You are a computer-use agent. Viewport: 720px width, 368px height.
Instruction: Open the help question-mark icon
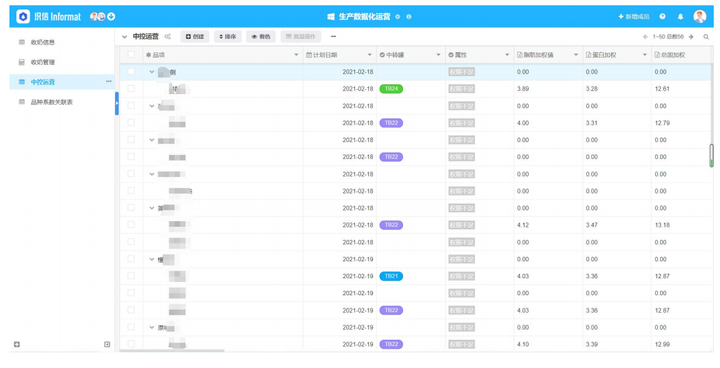coord(662,17)
